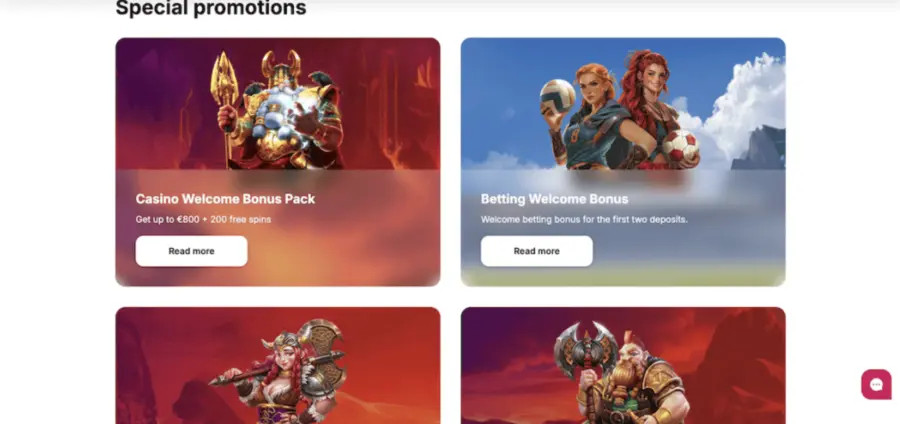
Task: Select the Viking woman's face in promo card
Action: [x=285, y=356]
